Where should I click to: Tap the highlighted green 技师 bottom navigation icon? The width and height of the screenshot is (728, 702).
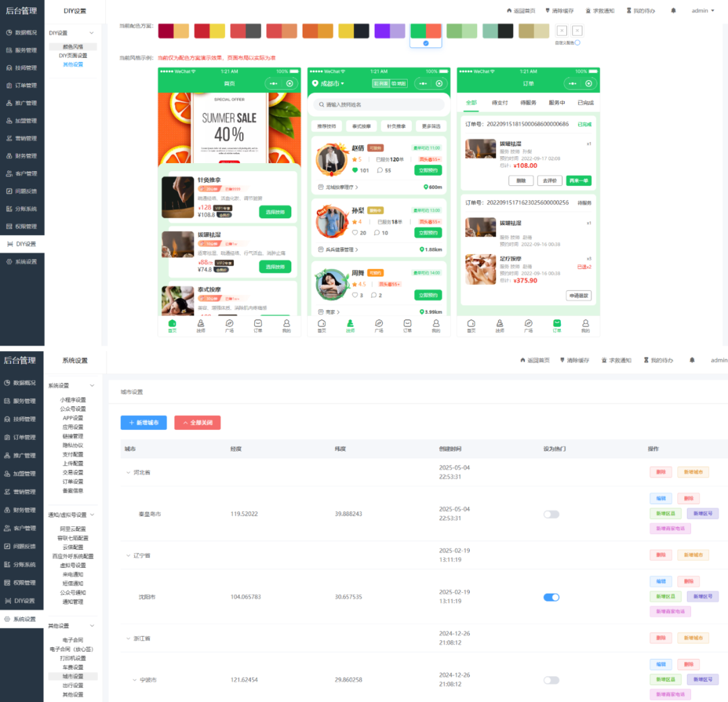pos(350,323)
